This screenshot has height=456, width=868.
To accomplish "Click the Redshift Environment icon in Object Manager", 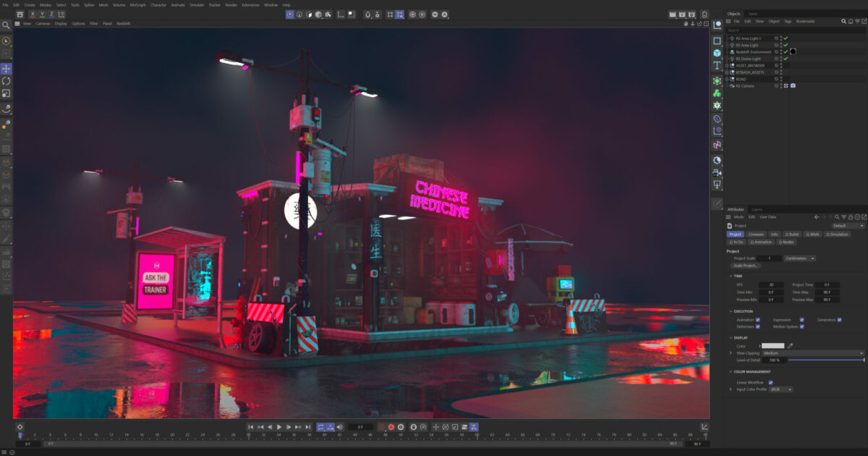I will (732, 52).
